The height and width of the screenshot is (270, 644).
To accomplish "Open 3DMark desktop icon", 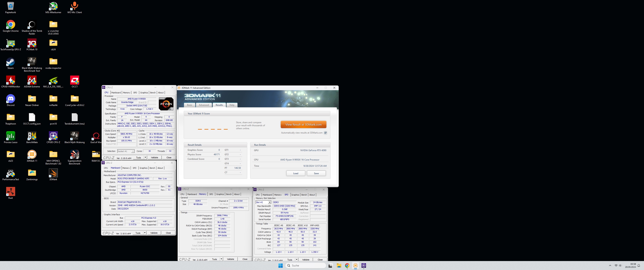I will tap(53, 174).
